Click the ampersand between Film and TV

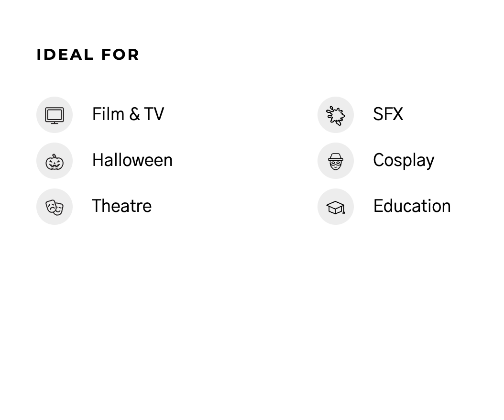coord(135,115)
